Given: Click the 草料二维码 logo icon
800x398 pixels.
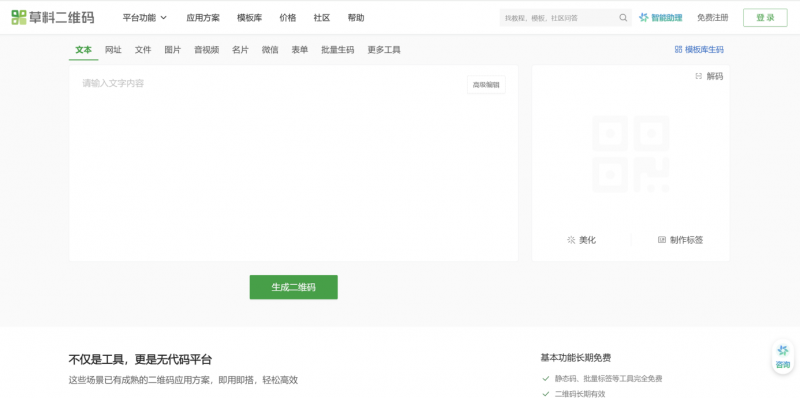Looking at the screenshot, I should pos(19,17).
